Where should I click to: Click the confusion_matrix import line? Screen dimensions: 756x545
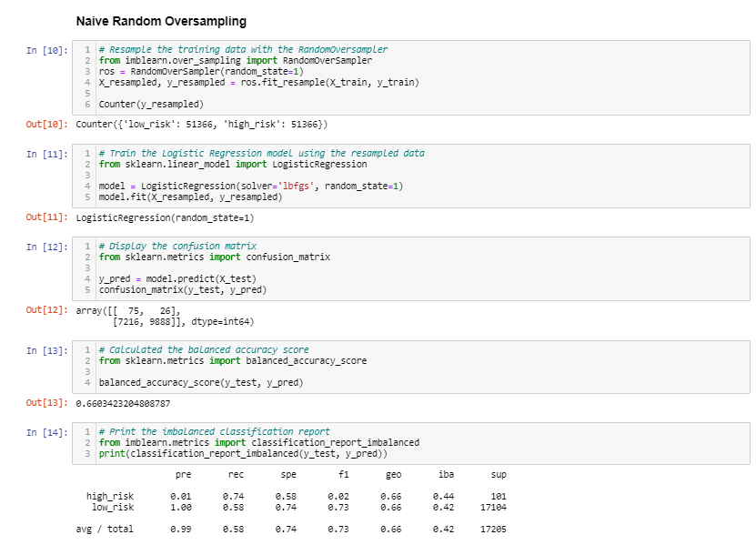(x=215, y=257)
